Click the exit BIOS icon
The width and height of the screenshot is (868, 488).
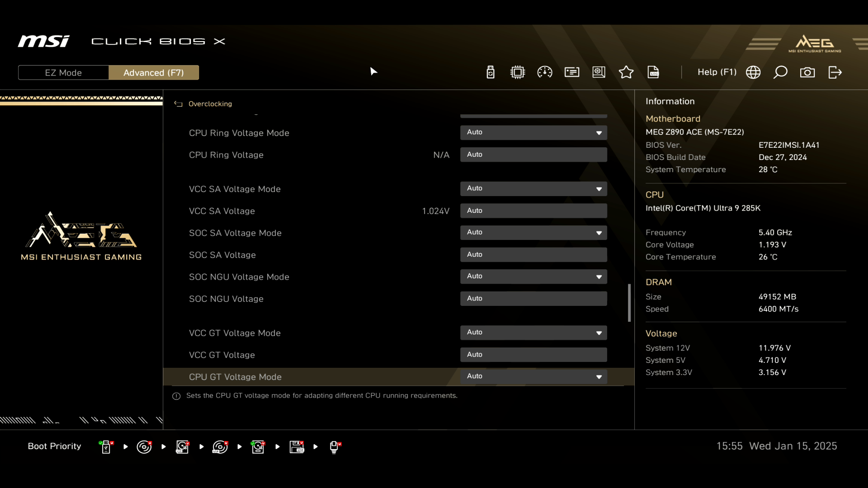click(x=835, y=72)
